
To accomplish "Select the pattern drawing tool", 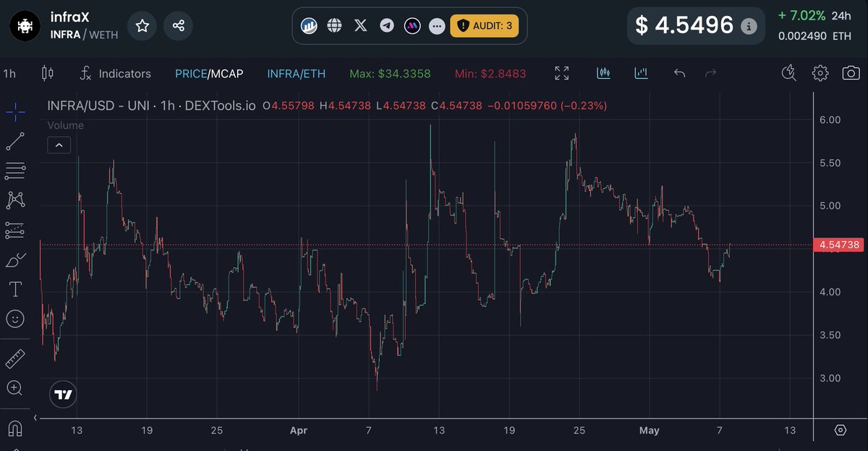I will tap(15, 199).
